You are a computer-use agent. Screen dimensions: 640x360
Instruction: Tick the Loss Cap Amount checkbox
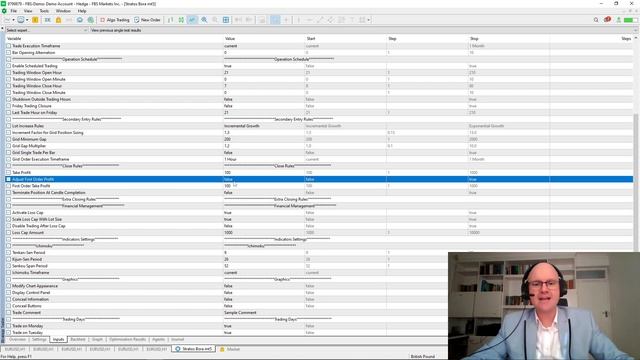click(9, 233)
